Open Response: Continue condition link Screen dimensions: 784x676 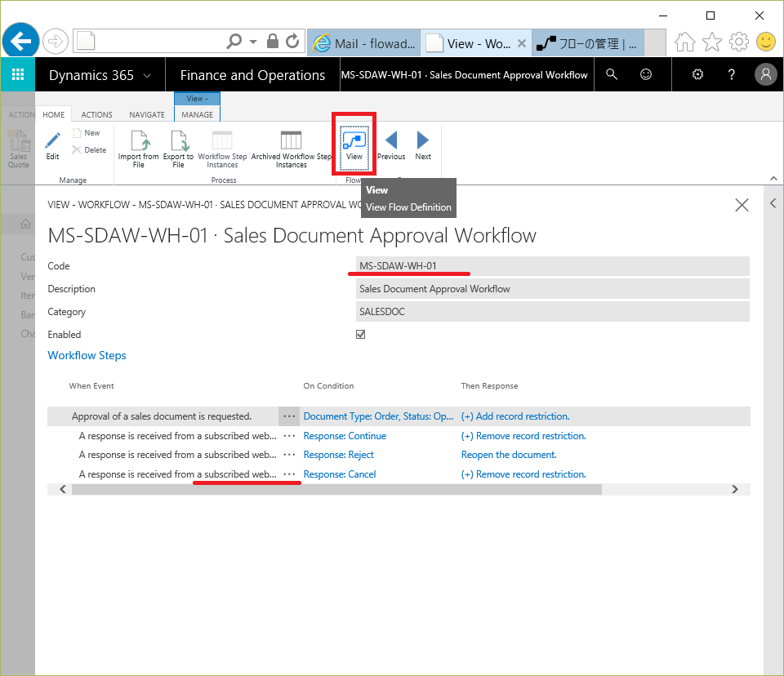pyautogui.click(x=345, y=436)
